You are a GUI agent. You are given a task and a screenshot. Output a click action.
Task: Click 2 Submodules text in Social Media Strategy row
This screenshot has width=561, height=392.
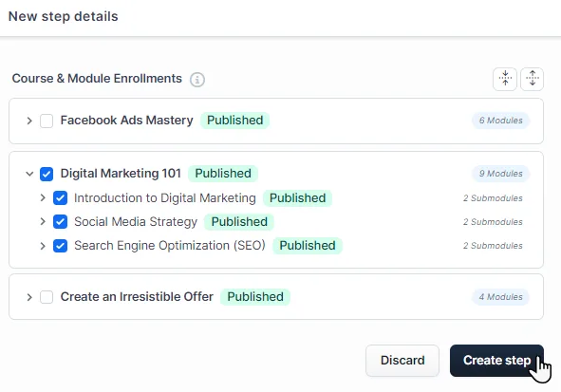493,222
